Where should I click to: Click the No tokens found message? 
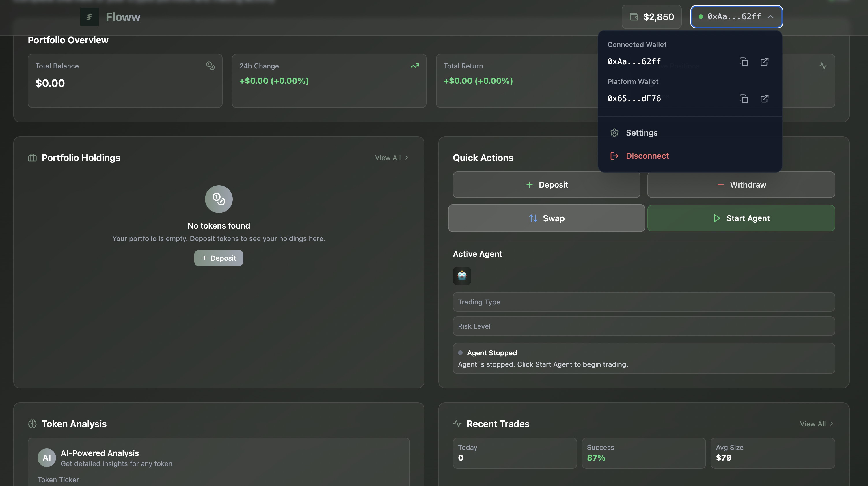(x=219, y=226)
